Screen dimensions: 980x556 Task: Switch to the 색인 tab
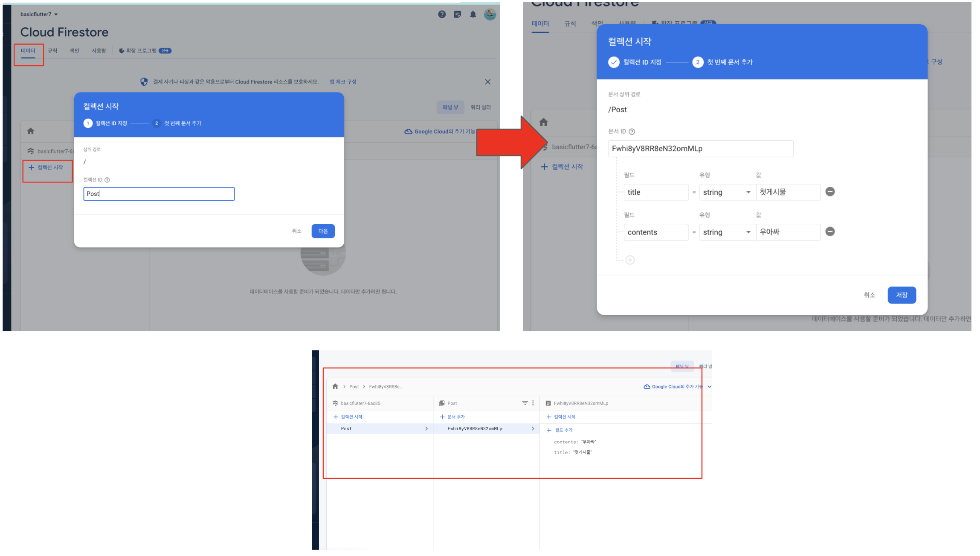[75, 51]
